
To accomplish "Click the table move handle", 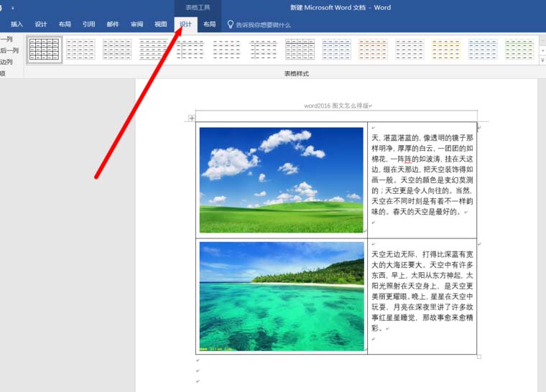I will coord(192,118).
